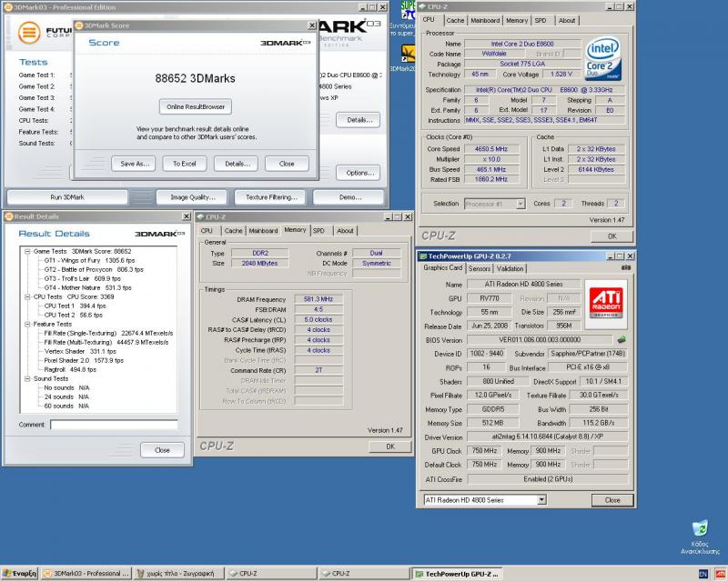
Task: Open the GPU selection dropdown in GPU-Z
Action: (x=541, y=500)
